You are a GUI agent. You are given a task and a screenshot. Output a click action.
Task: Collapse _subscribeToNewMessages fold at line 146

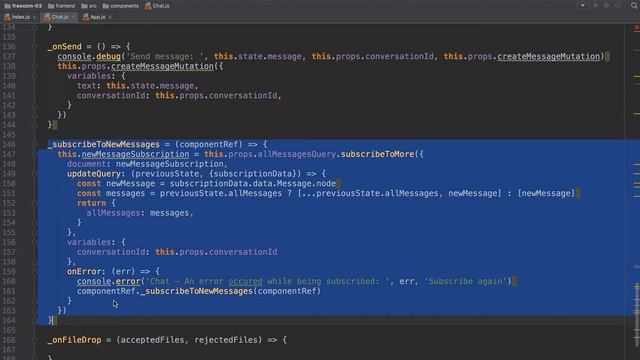(x=35, y=144)
